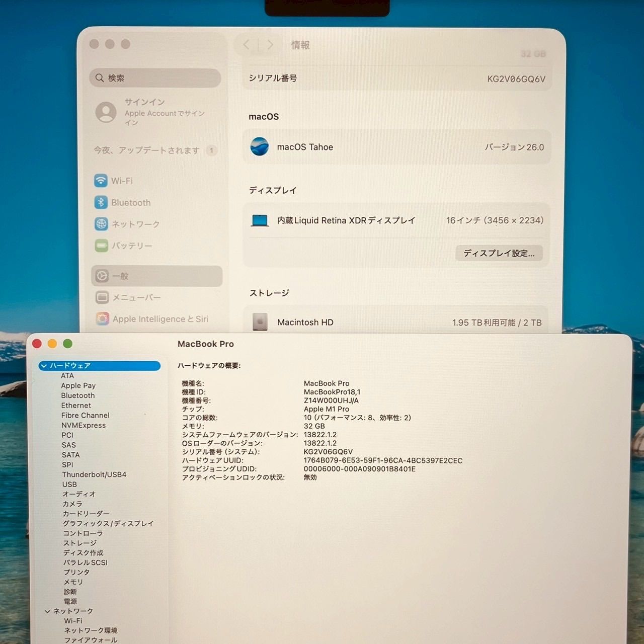Open Bluetooth settings via its sidebar icon
This screenshot has height=644, width=644.
tap(101, 202)
